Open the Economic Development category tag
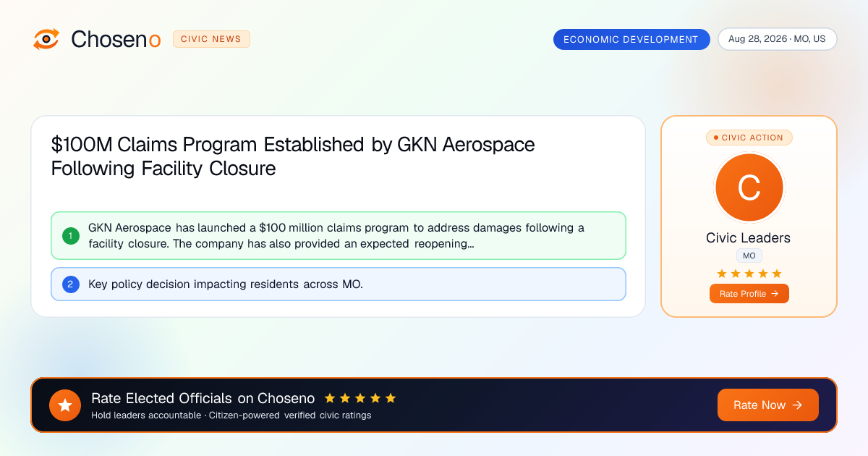Screen dimensions: 868x456 [631, 39]
